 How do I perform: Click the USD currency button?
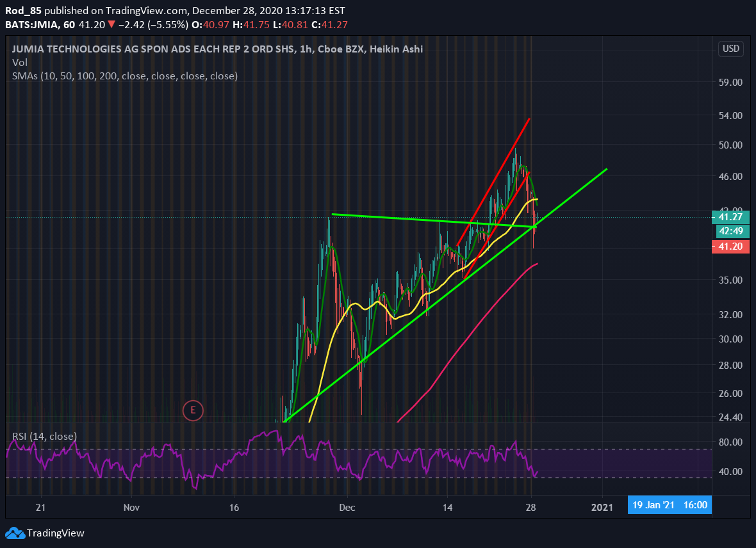[731, 49]
